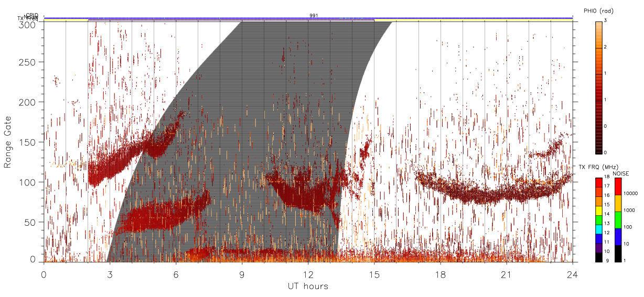Click the x-axis tick label '9'
The image size is (644, 297).
pos(242,274)
